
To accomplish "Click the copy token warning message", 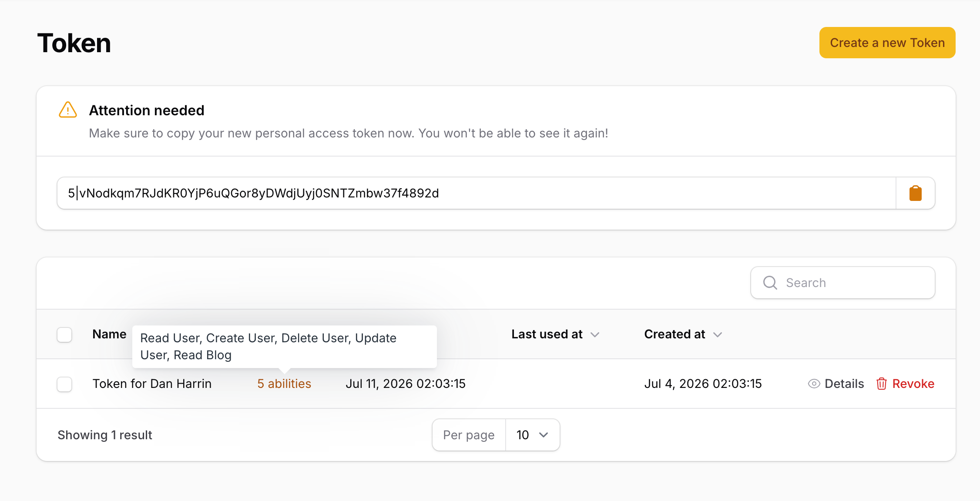I will (x=349, y=133).
